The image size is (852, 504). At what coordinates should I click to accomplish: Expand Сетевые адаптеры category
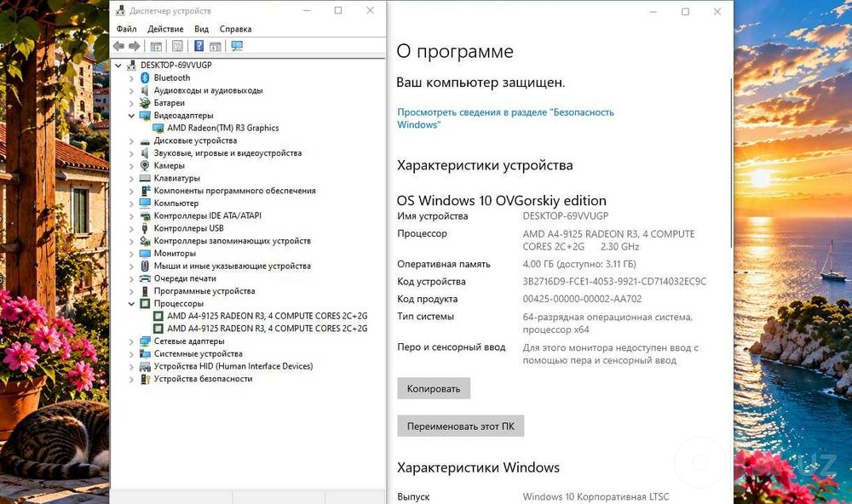pos(131,341)
